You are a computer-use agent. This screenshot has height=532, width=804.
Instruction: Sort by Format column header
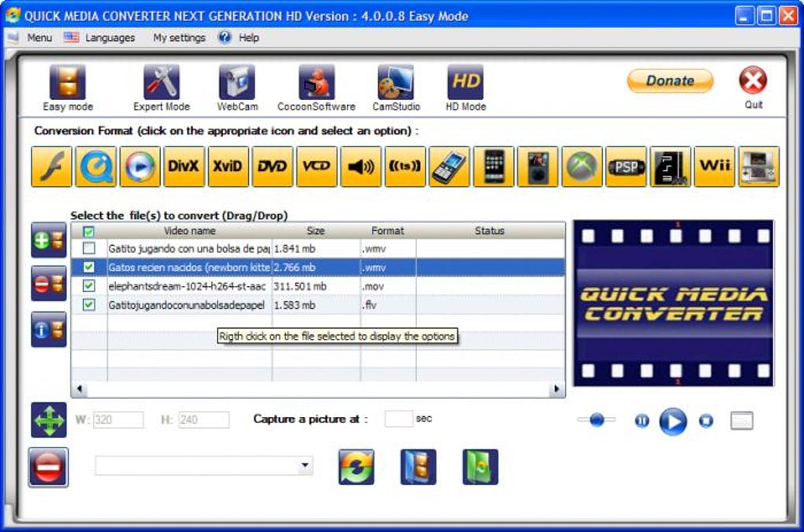388,231
